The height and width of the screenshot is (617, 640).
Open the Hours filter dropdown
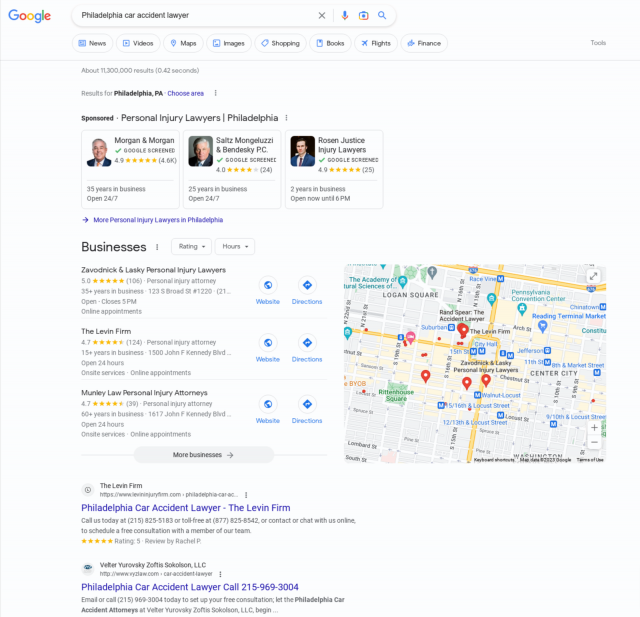235,246
